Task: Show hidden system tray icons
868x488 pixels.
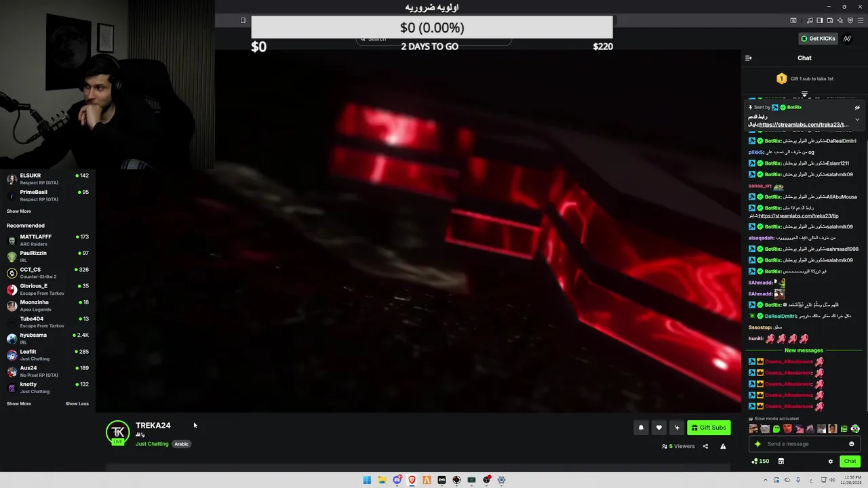Action: click(x=766, y=480)
